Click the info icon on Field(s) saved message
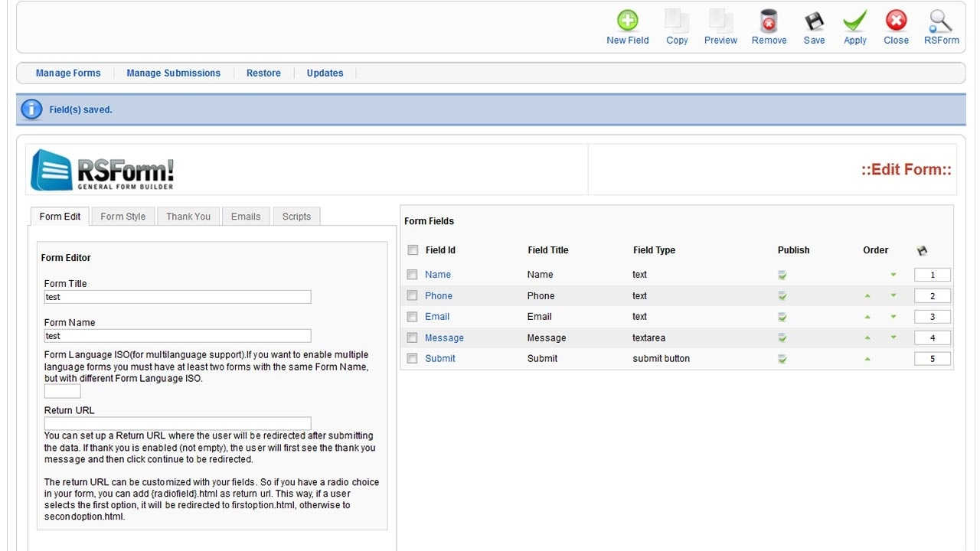 tap(31, 109)
